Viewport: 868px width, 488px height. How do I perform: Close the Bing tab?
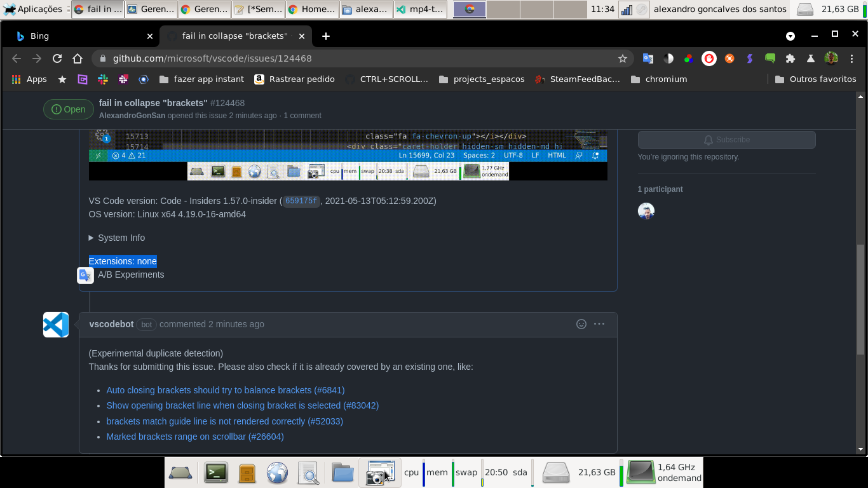(150, 36)
